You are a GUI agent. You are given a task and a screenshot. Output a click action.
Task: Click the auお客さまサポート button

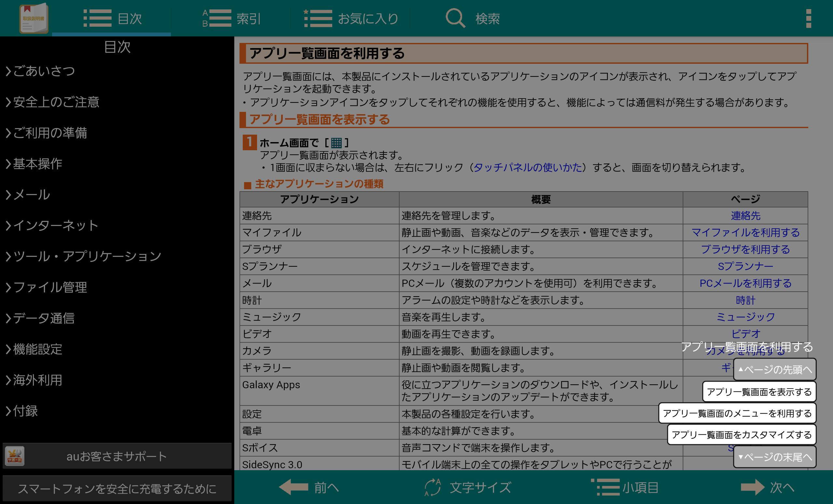pos(117,456)
